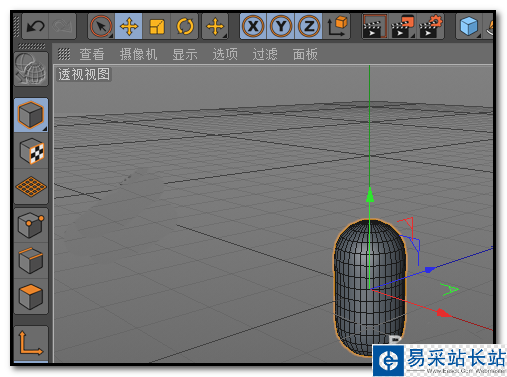Click the Render View clapperboard icon

pos(375,26)
